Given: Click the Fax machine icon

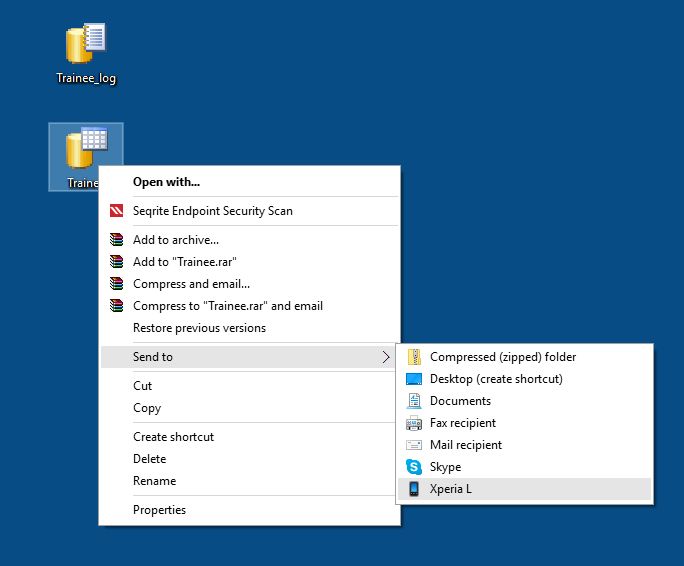Looking at the screenshot, I should click(414, 423).
